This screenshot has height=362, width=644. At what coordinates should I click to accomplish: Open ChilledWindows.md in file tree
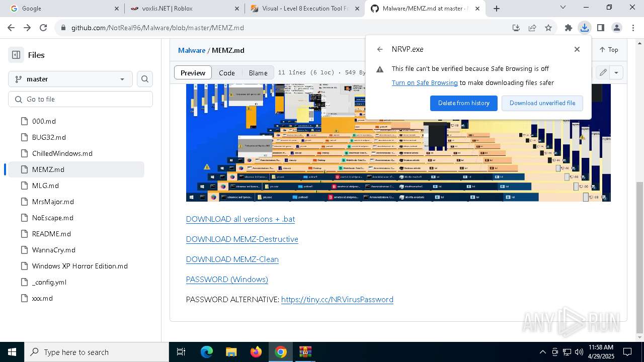(74, 153)
